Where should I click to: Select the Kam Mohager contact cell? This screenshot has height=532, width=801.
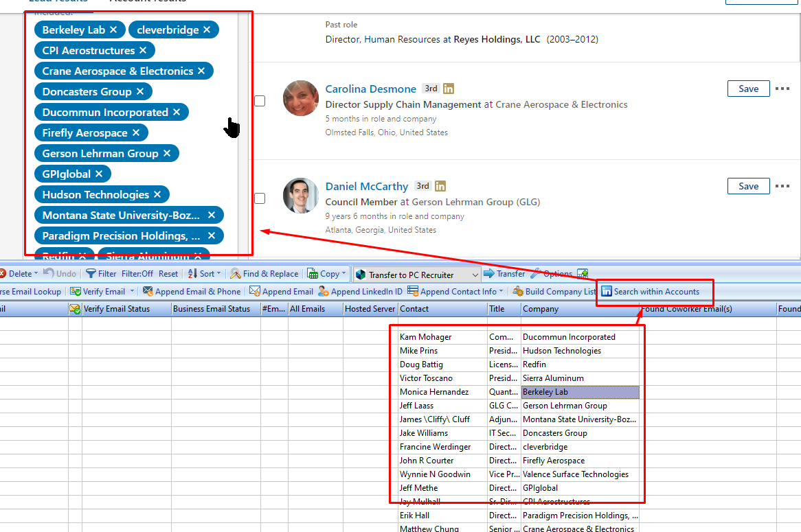click(x=442, y=337)
